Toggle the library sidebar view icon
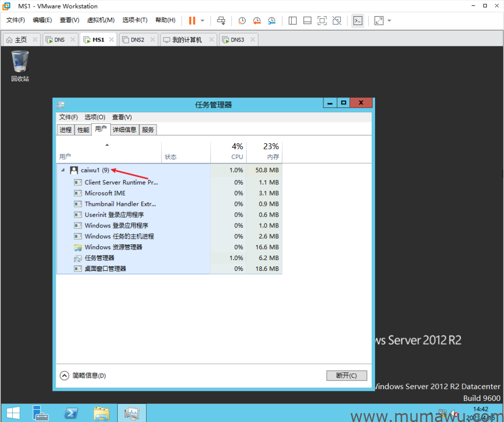 click(x=292, y=21)
